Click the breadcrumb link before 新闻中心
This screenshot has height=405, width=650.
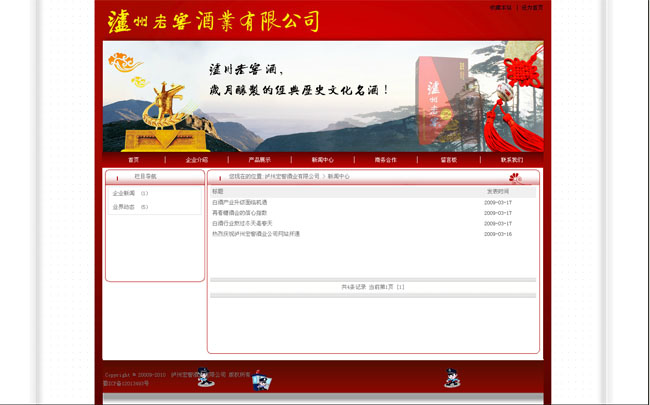point(292,176)
